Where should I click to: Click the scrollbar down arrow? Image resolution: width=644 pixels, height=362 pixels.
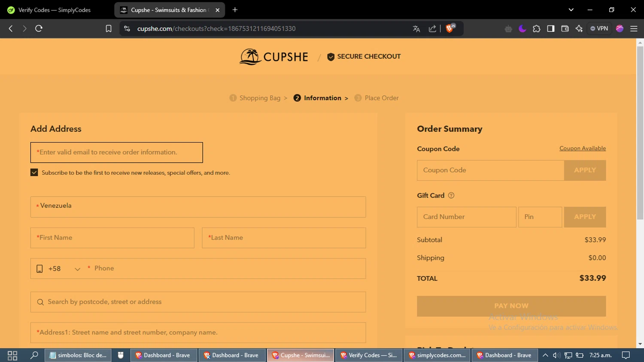tap(640, 344)
